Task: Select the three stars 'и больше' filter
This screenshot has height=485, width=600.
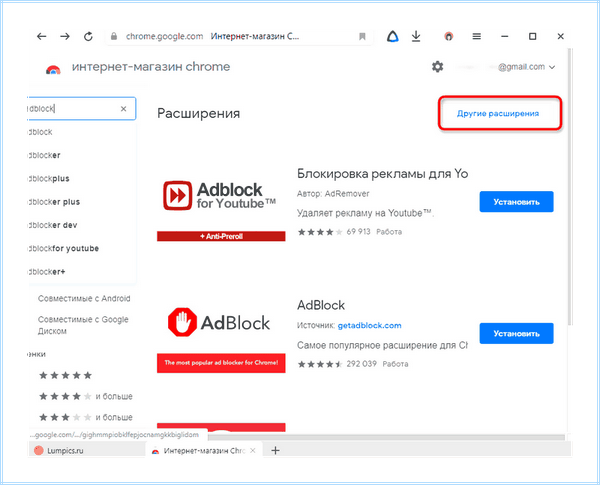Action: pyautogui.click(x=86, y=417)
